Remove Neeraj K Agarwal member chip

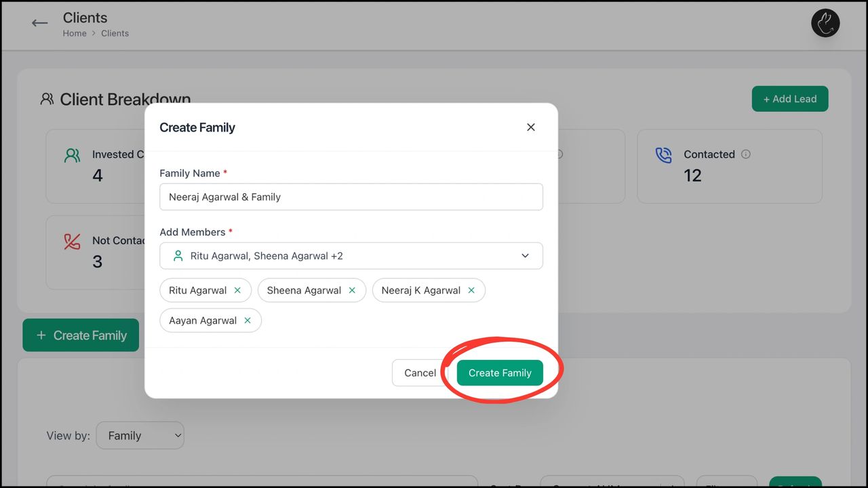click(471, 289)
